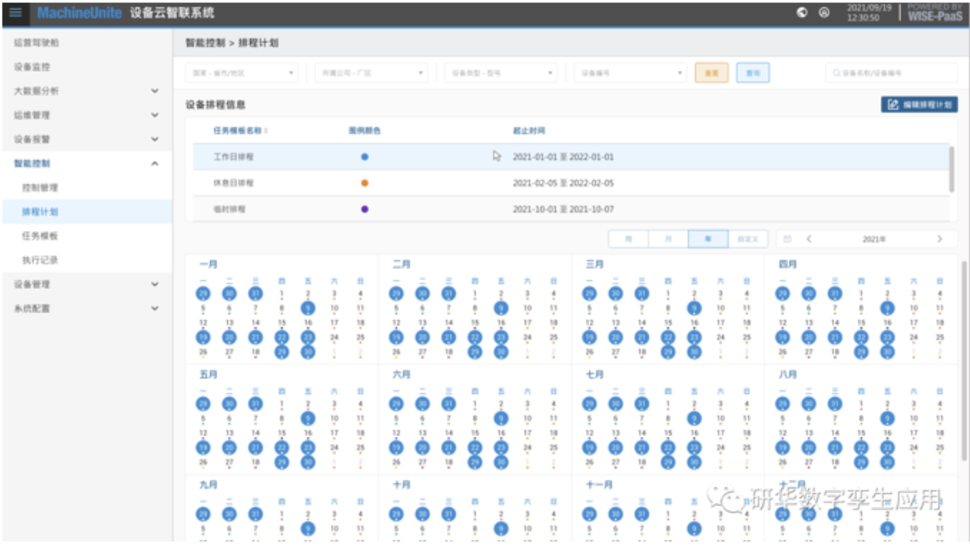The width and height of the screenshot is (970, 560).
Task: Expand the 运维管理 sidebar section chevron
Action: click(x=155, y=115)
